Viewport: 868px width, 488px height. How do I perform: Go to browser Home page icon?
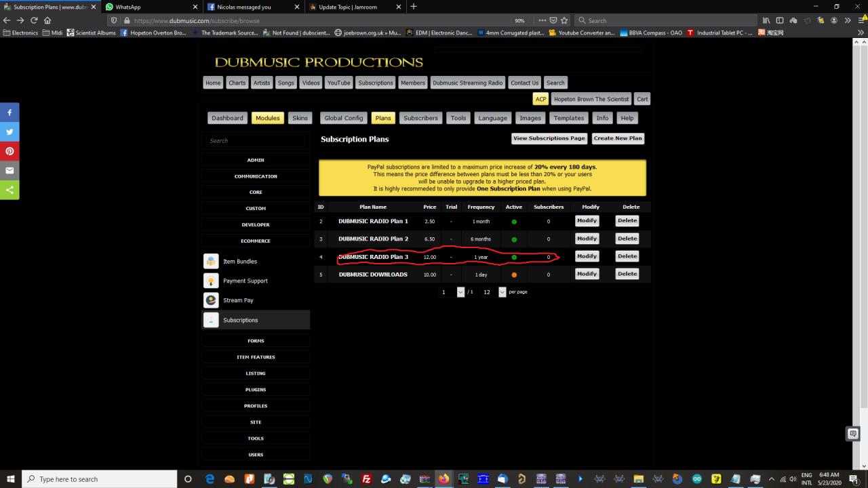point(47,20)
